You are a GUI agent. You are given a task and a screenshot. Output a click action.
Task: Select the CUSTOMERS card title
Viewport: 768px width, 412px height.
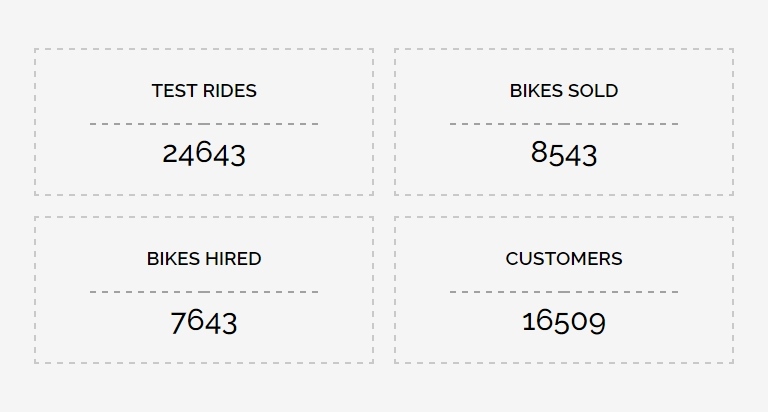(x=564, y=259)
